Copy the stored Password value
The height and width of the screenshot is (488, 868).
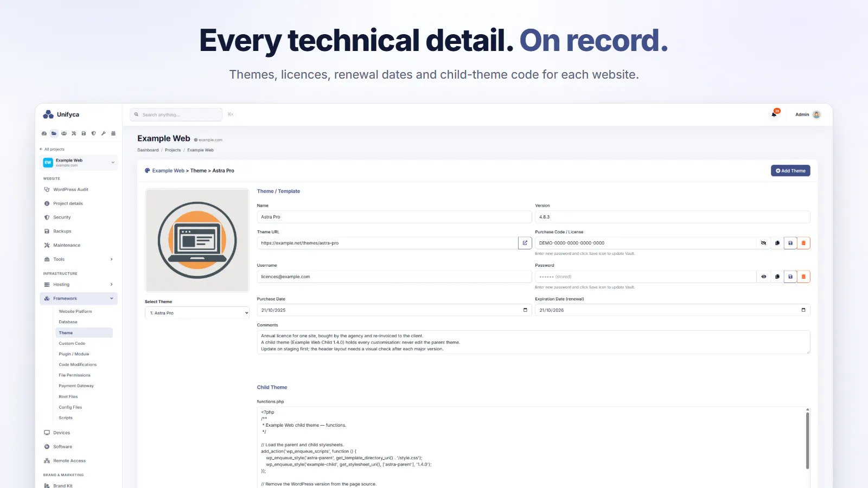(777, 277)
